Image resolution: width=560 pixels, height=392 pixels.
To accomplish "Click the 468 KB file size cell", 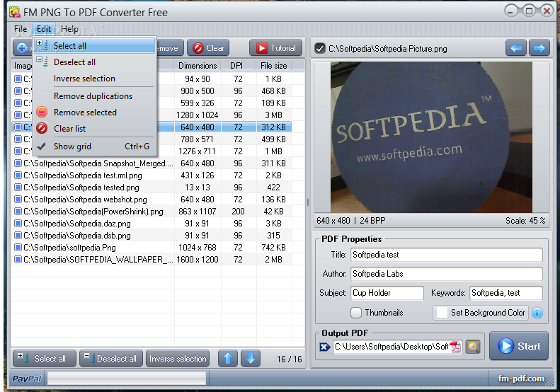I will coord(273,91).
